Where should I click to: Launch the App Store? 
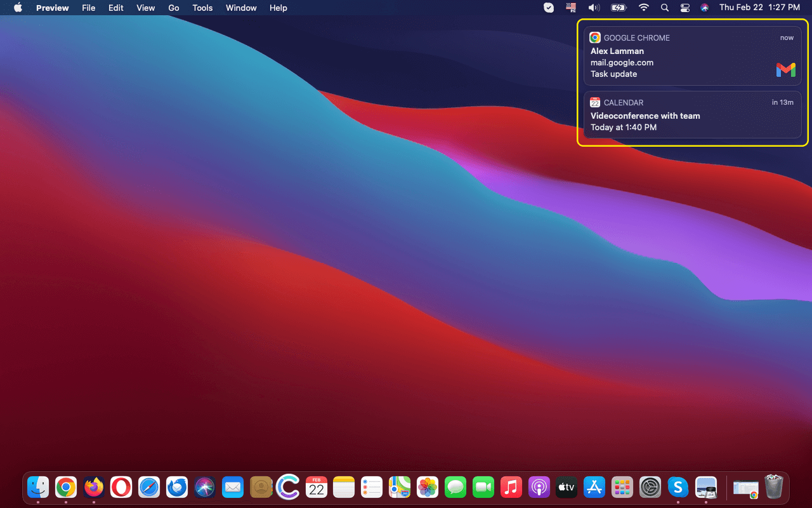594,487
